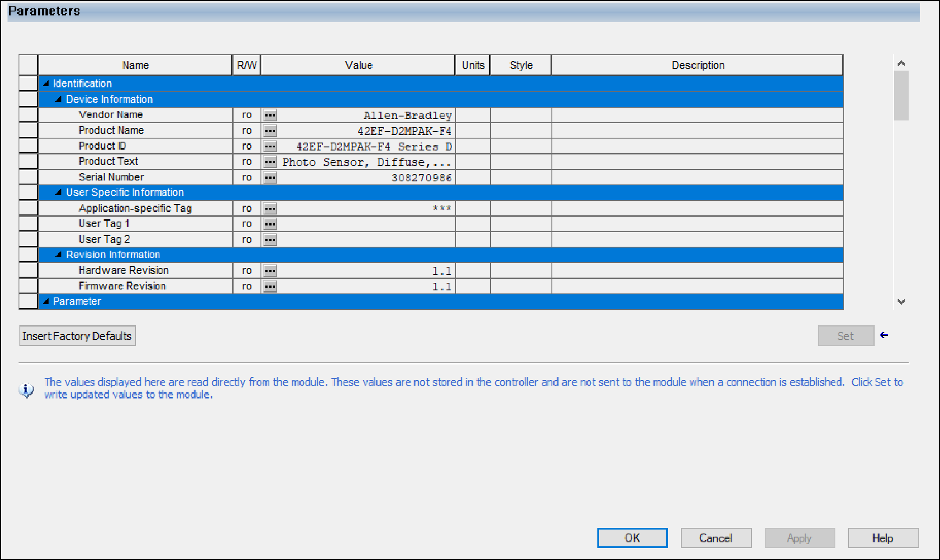The height and width of the screenshot is (560, 940).
Task: Collapse the Identification group
Action: tap(46, 83)
